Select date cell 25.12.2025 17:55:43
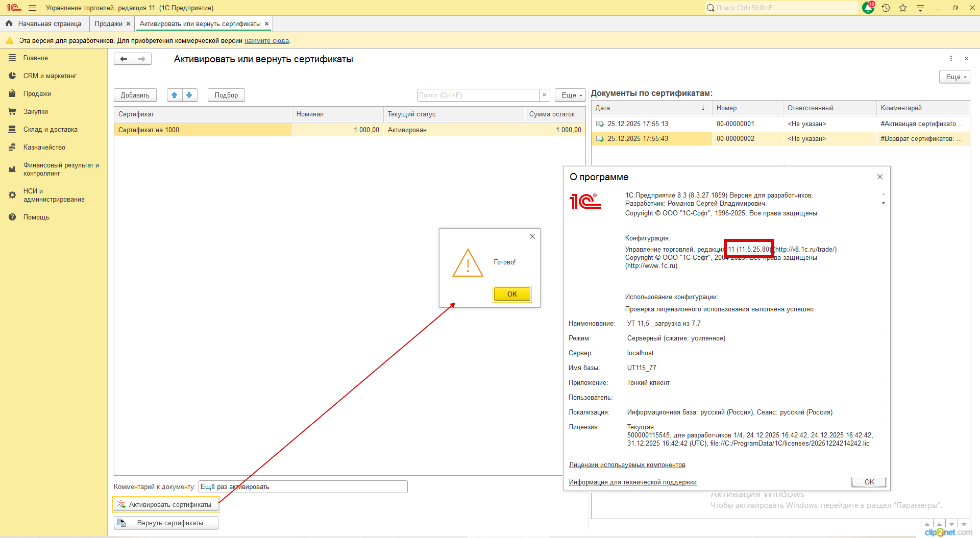This screenshot has width=980, height=538. 651,139
